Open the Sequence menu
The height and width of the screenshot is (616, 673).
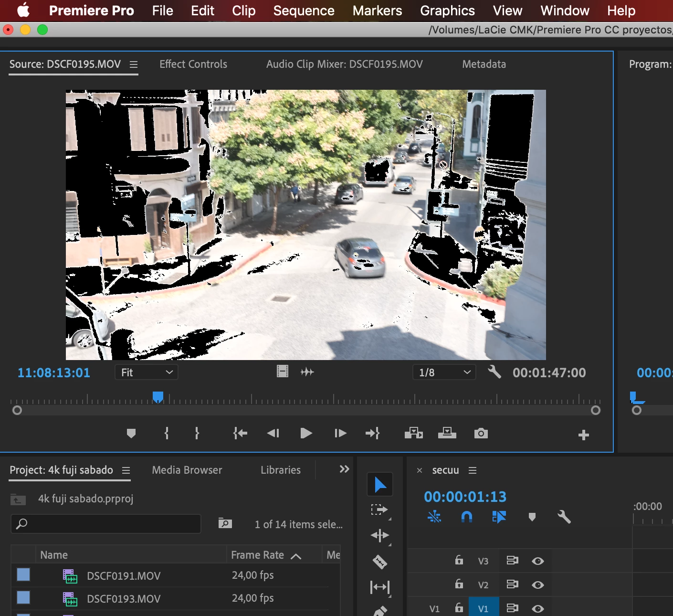(304, 11)
